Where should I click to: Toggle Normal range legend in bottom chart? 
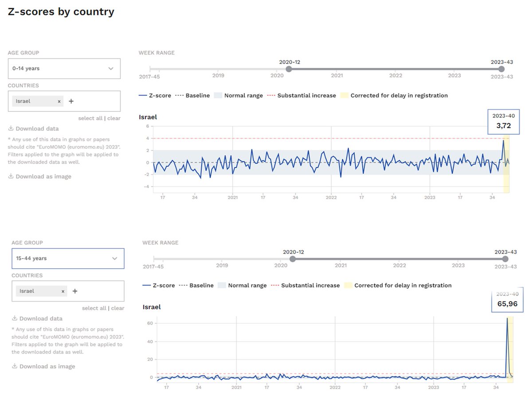pyautogui.click(x=242, y=286)
